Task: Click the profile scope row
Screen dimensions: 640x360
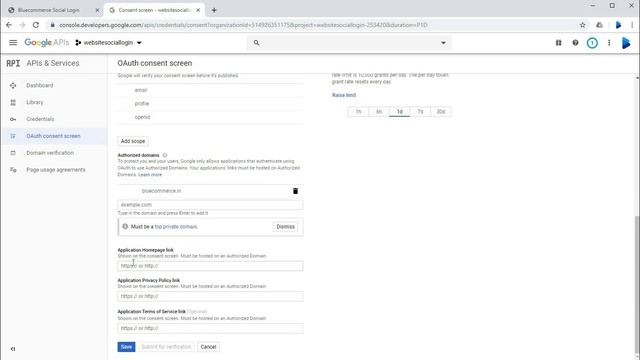Action: point(210,103)
